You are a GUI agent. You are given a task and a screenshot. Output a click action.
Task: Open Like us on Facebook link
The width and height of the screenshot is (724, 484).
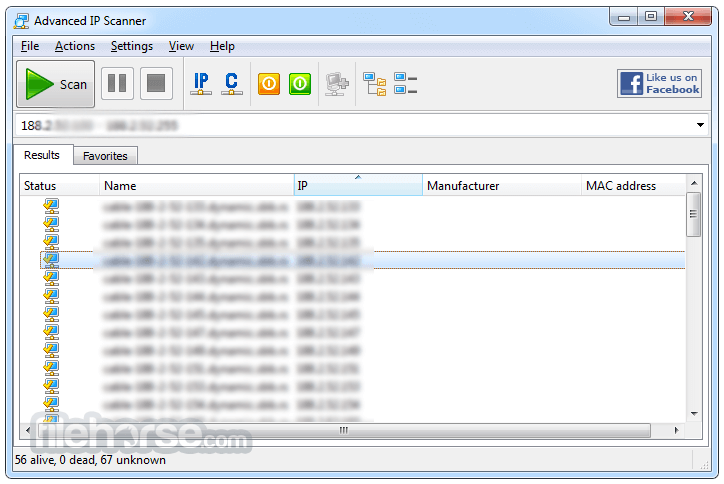[659, 84]
